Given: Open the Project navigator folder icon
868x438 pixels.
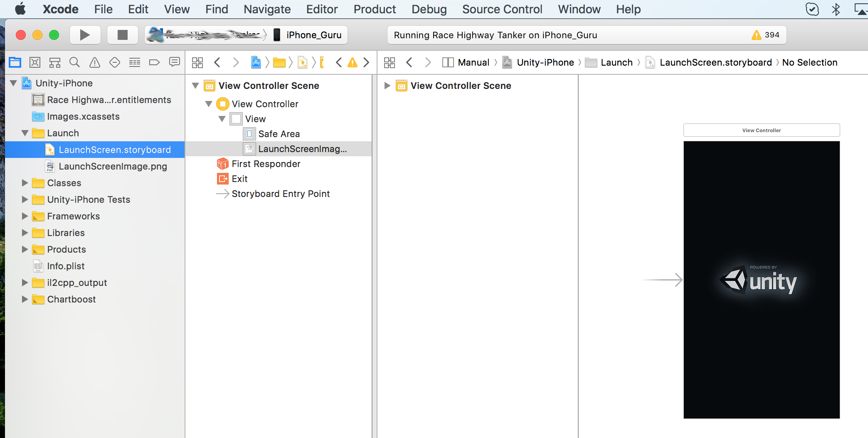Looking at the screenshot, I should tap(15, 62).
